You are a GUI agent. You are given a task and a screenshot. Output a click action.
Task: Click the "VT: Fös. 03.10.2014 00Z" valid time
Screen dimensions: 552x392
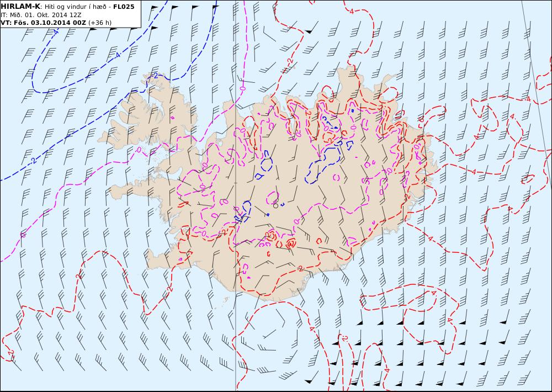tap(43, 23)
